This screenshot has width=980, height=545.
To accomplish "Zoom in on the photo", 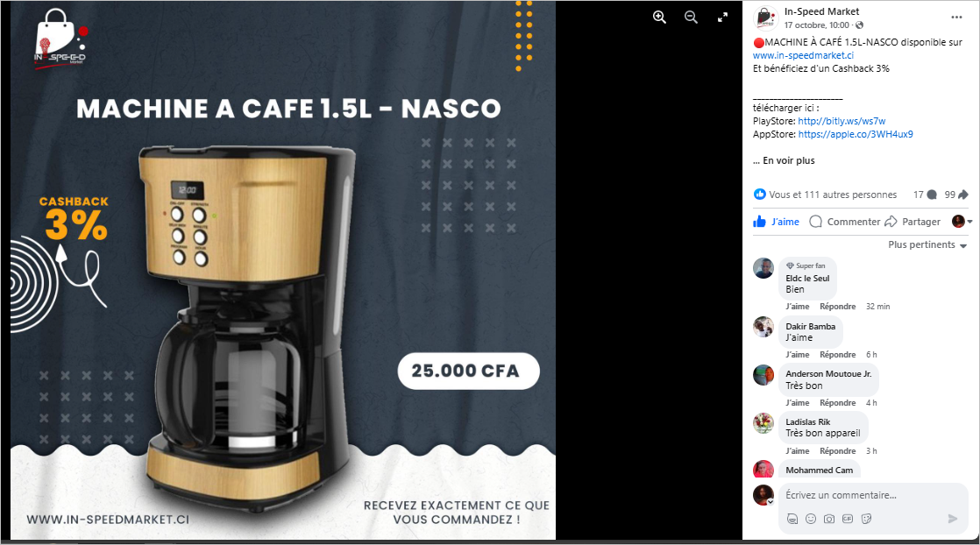I will (659, 18).
